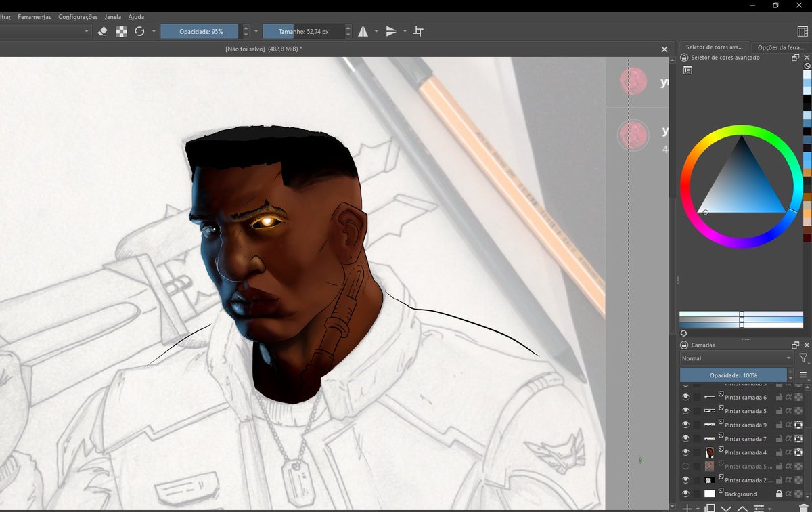Open layer properties sliders icon

pos(759,508)
